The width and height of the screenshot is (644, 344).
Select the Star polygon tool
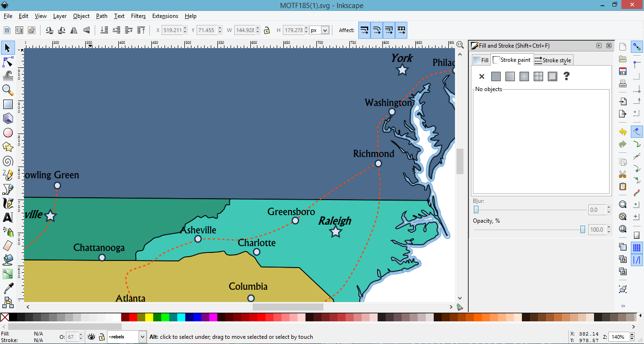[x=8, y=147]
